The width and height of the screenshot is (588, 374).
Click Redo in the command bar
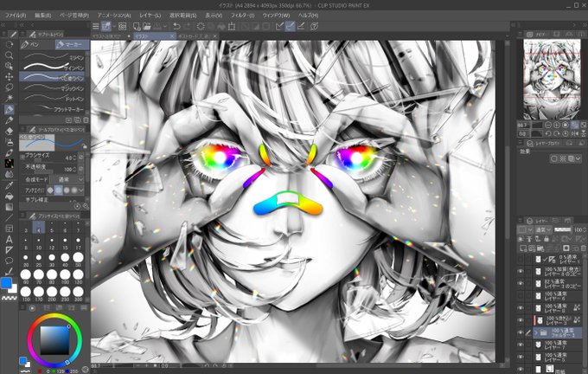tap(187, 26)
